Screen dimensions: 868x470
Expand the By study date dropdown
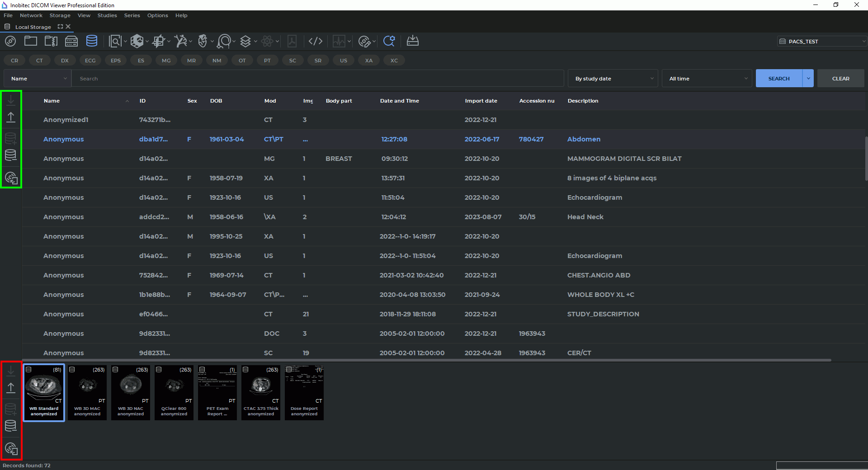click(613, 79)
